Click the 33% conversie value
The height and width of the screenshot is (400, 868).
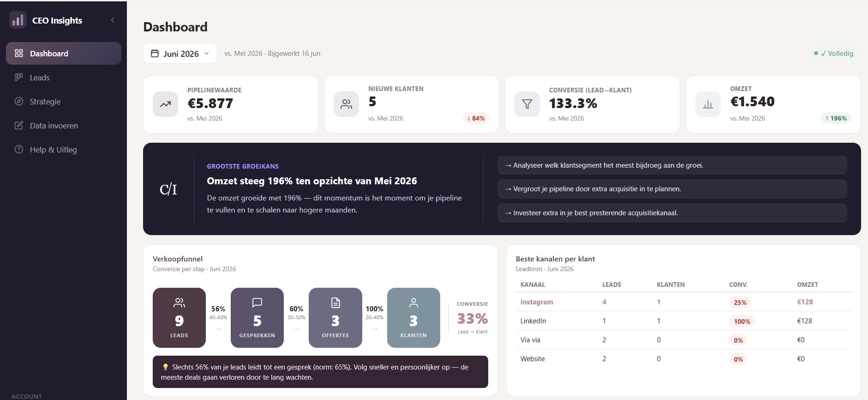point(472,319)
